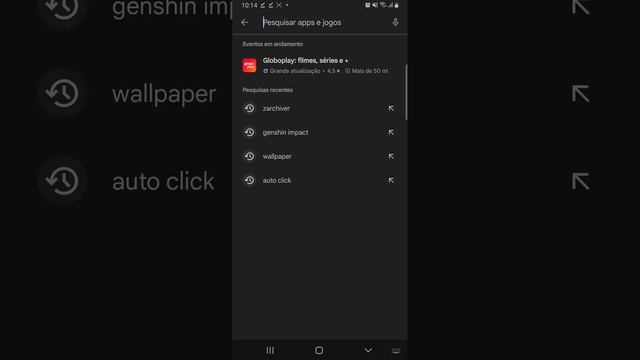This screenshot has width=640, height=360.
Task: Insert 'wallpaper' into search using arrow icon
Action: pyautogui.click(x=391, y=156)
